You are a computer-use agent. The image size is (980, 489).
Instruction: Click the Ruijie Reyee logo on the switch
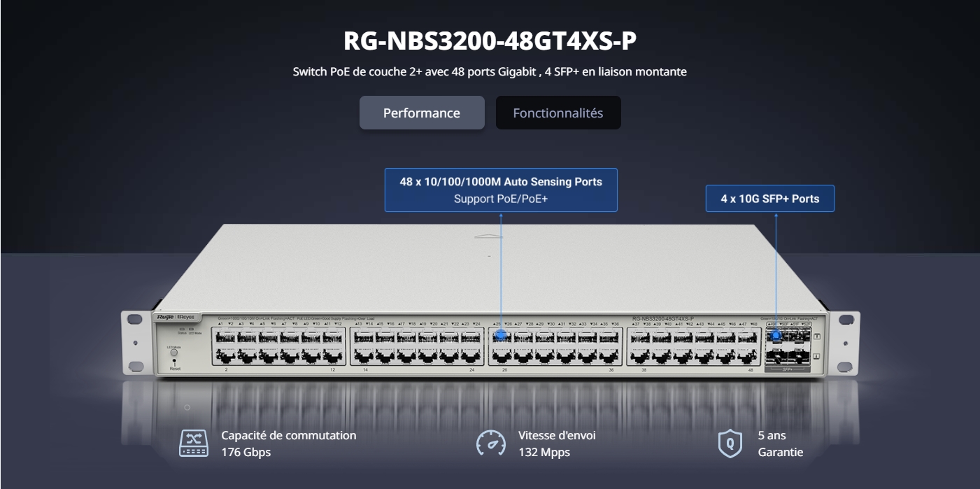(177, 318)
